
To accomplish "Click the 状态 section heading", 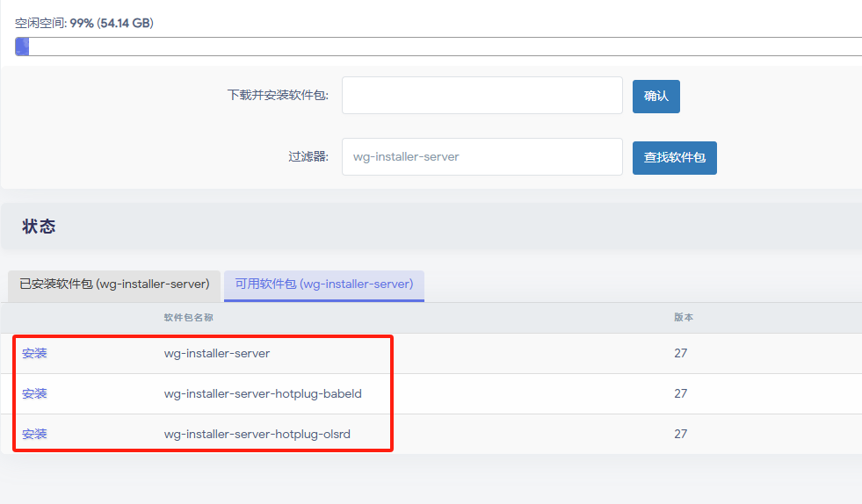I will [x=39, y=227].
